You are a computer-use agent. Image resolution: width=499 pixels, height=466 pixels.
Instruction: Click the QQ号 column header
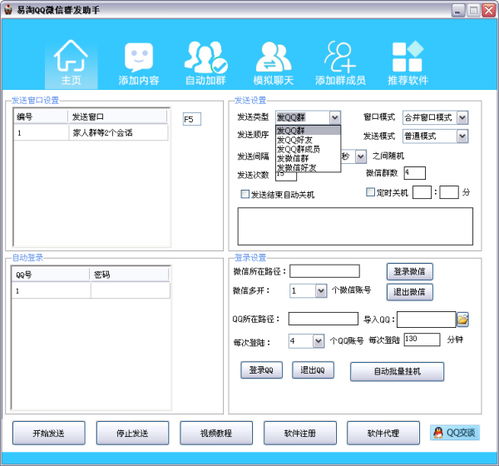[x=51, y=275]
